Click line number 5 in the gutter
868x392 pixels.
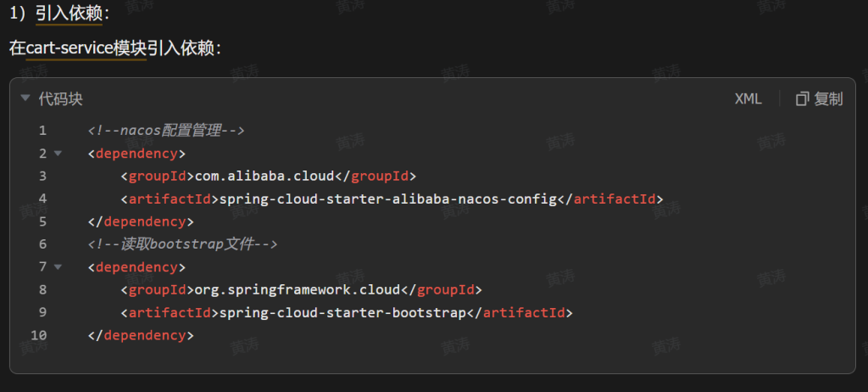click(42, 221)
